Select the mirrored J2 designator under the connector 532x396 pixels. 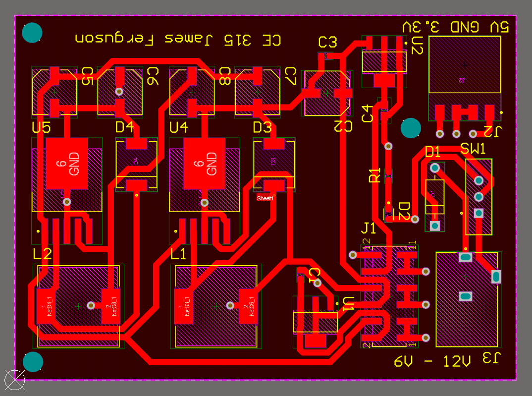coord(493,131)
